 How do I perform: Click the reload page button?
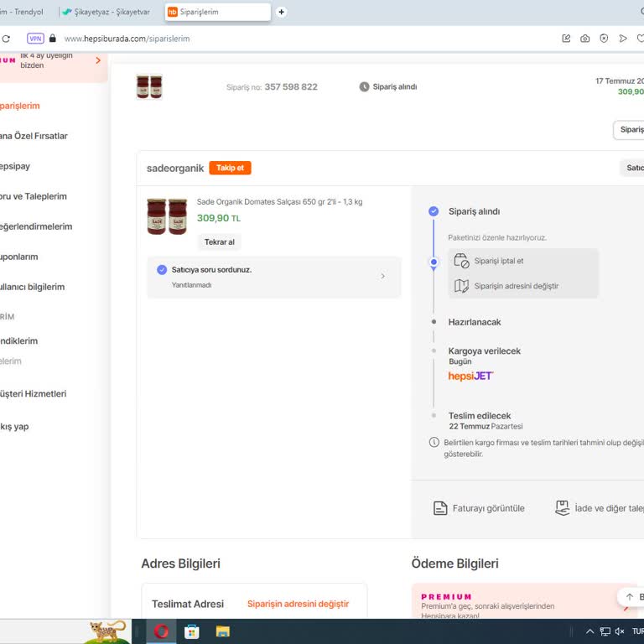tap(7, 39)
